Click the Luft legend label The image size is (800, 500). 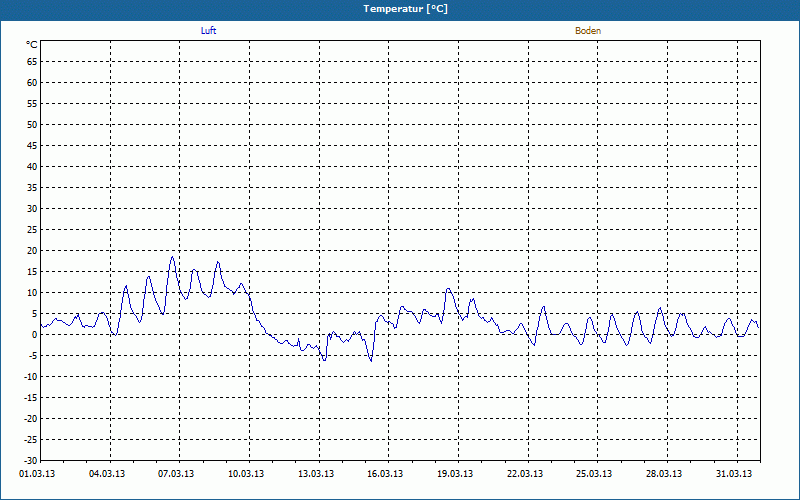tap(208, 31)
